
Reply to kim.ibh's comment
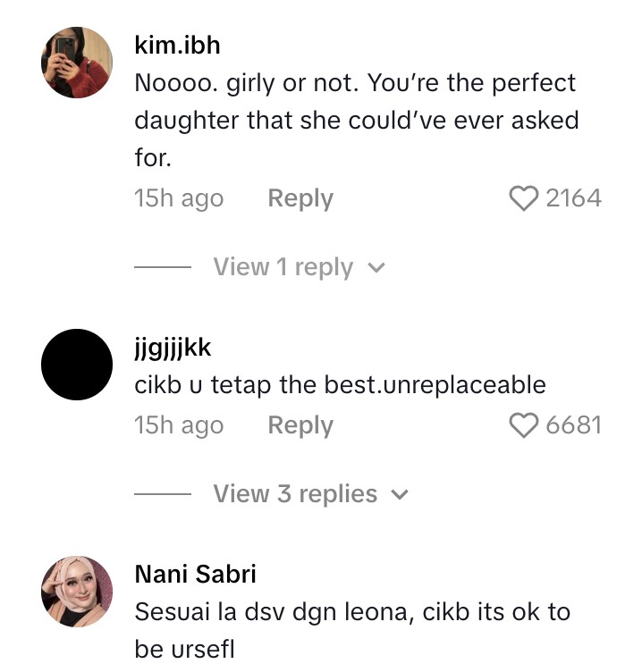click(x=300, y=198)
